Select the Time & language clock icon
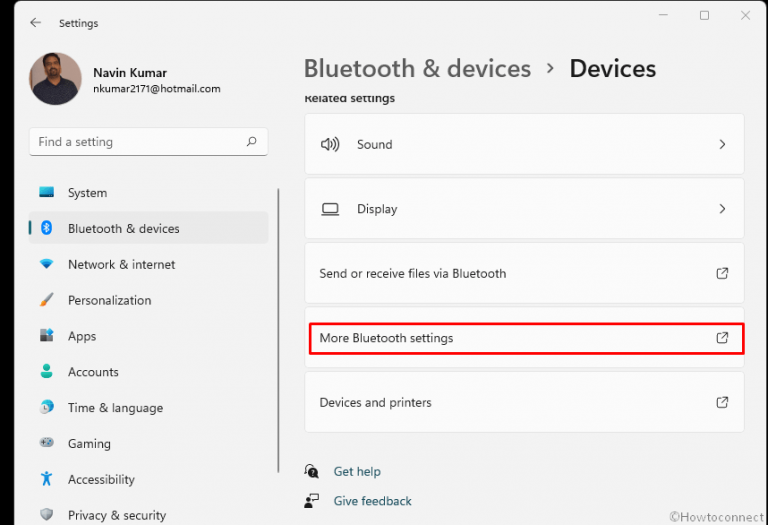 (47, 407)
